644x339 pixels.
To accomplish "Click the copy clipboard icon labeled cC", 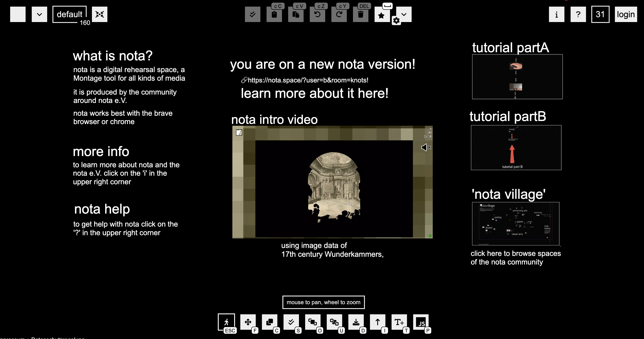I will click(274, 14).
